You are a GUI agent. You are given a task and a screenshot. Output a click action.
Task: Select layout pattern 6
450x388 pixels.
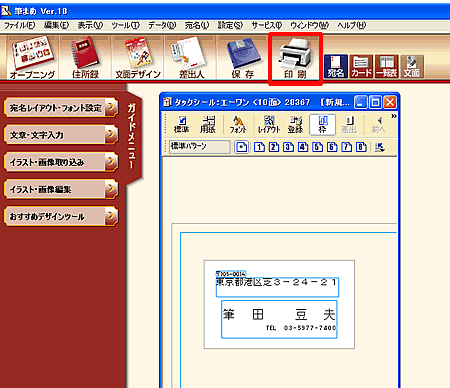click(x=332, y=147)
